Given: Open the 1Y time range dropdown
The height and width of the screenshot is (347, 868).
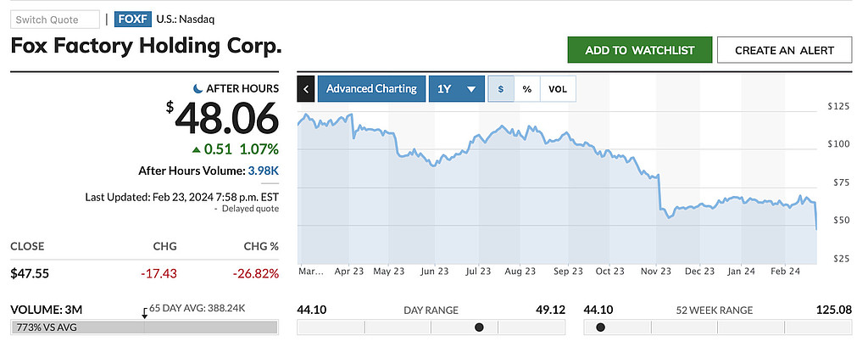Looking at the screenshot, I should click(456, 88).
